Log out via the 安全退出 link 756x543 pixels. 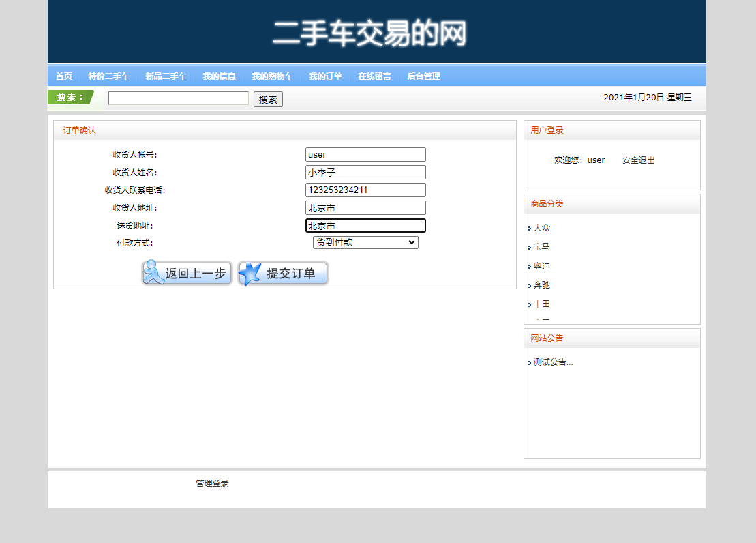(x=637, y=160)
